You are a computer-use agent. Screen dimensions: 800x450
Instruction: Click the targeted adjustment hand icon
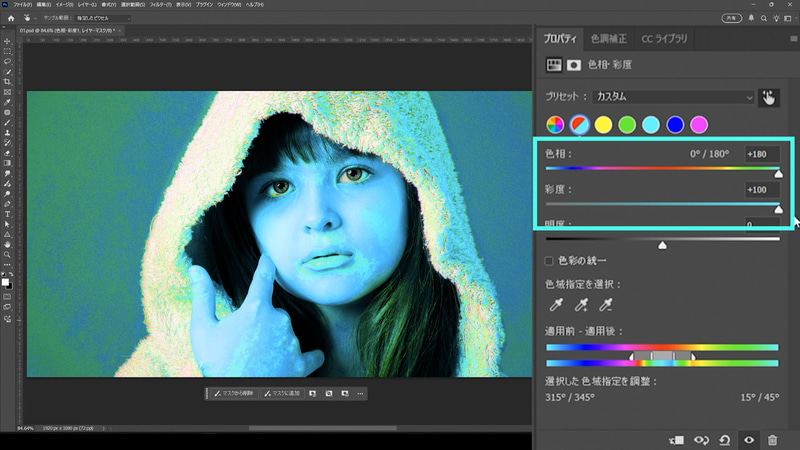click(768, 97)
